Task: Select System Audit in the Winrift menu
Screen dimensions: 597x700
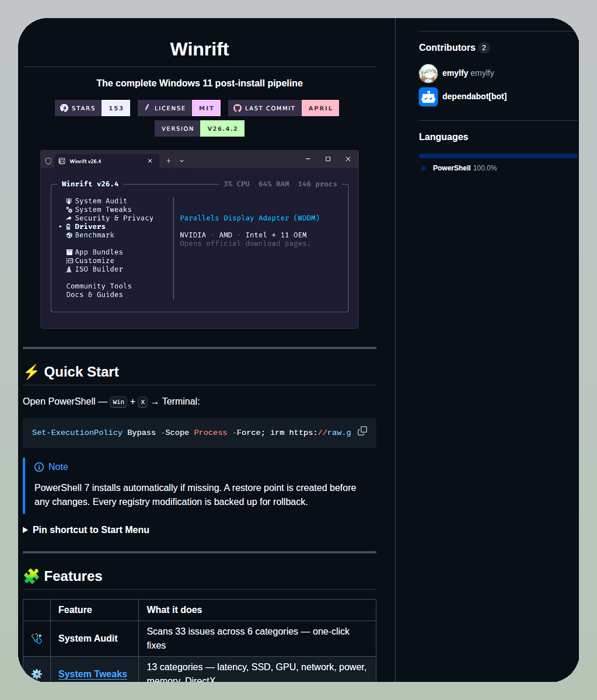Action: click(96, 201)
